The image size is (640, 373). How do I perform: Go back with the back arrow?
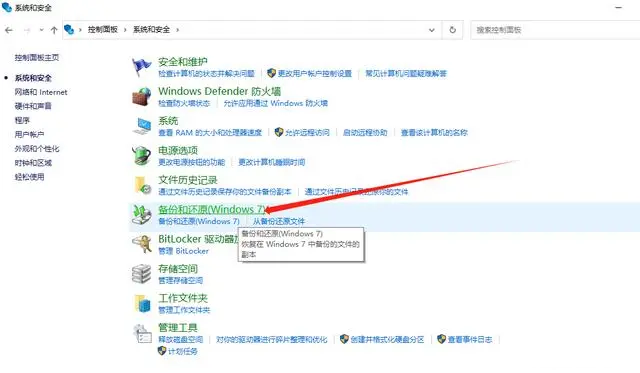point(9,30)
